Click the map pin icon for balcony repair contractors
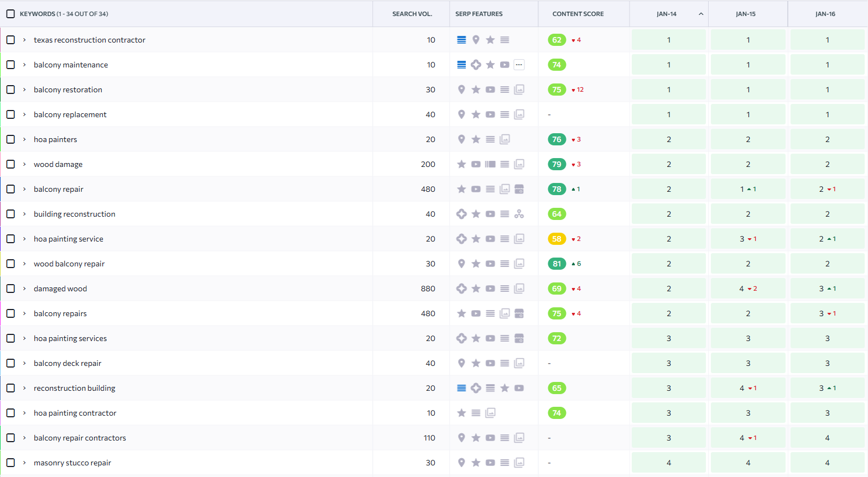 coord(461,438)
